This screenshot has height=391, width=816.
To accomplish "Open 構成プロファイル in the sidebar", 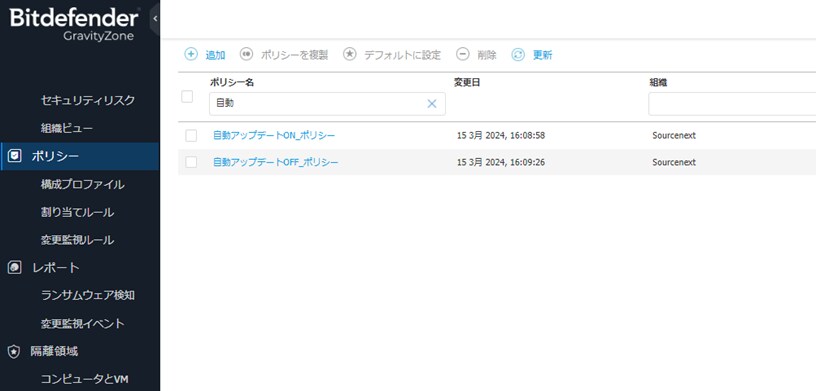I will point(82,184).
